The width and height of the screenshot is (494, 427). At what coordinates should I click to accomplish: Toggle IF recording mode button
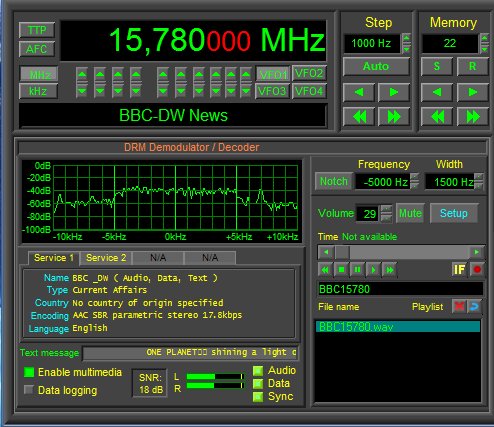pyautogui.click(x=459, y=269)
